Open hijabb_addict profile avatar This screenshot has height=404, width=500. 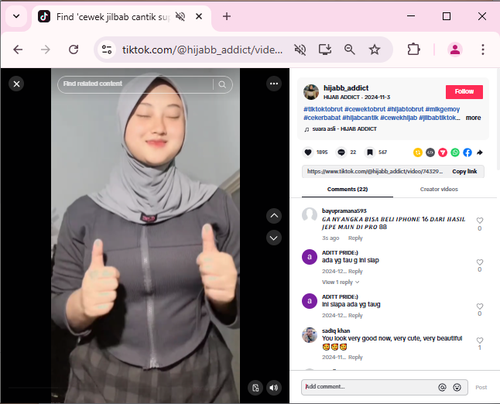pyautogui.click(x=311, y=92)
